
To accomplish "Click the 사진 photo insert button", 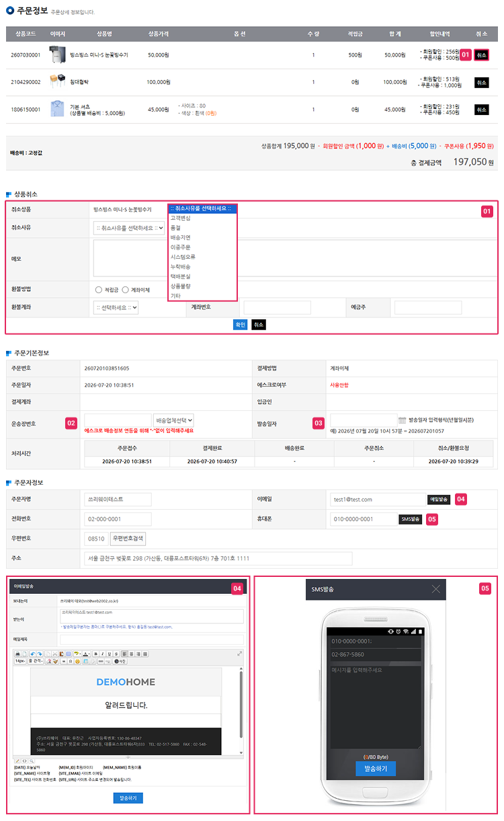I will click(120, 661).
